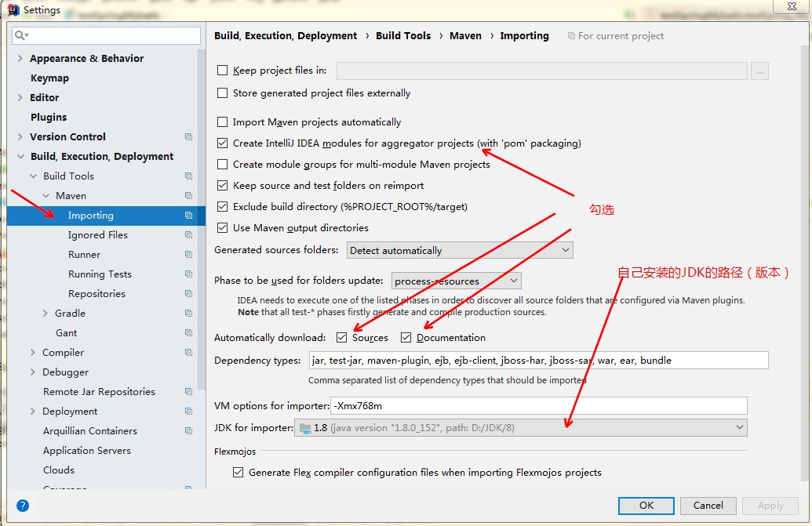
Task: Toggle Store generated project files externally
Action: (x=223, y=93)
